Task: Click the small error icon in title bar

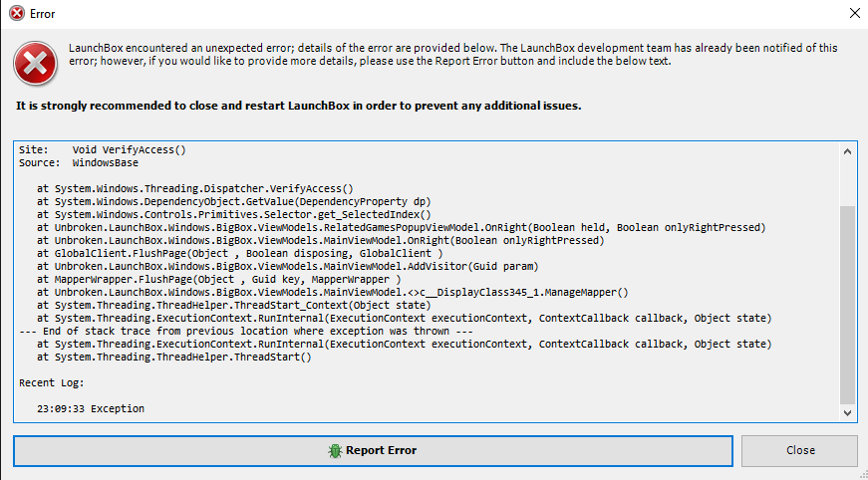Action: click(x=17, y=13)
